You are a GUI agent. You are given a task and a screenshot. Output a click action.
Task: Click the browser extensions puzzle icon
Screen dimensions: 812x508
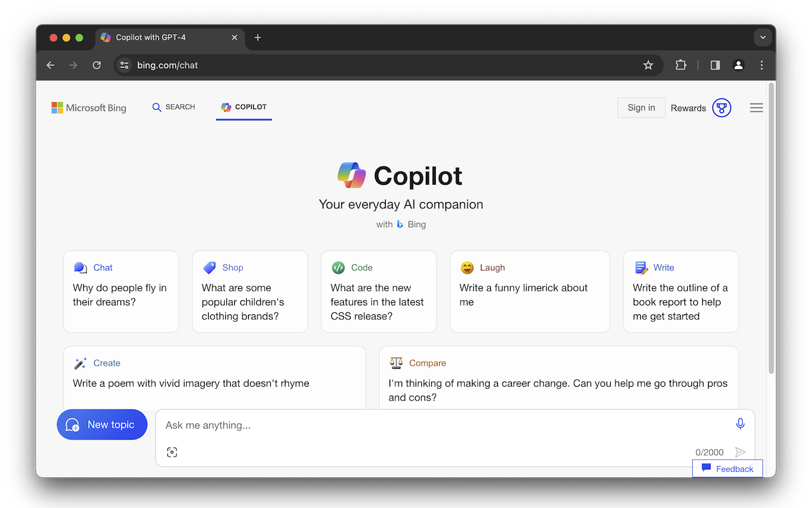click(x=681, y=65)
